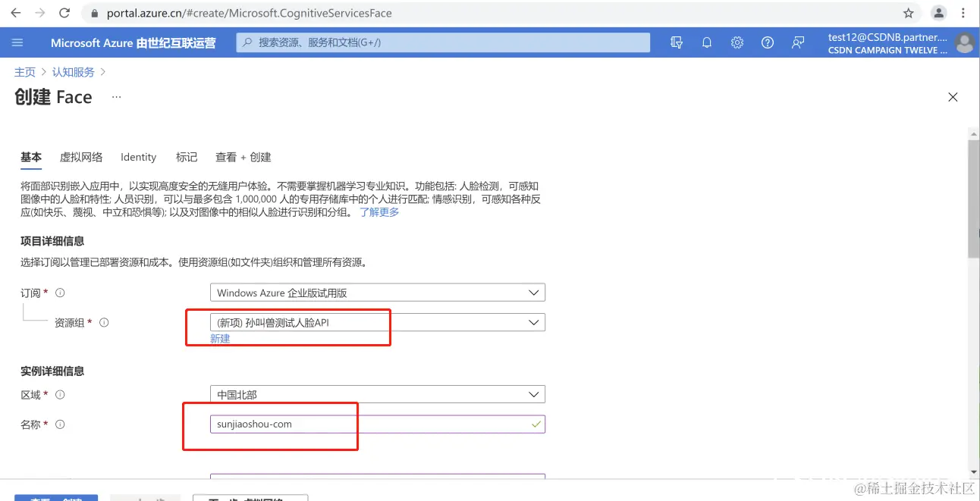Expand the 订阅 subscription dropdown
This screenshot has height=501, width=980.
point(378,293)
